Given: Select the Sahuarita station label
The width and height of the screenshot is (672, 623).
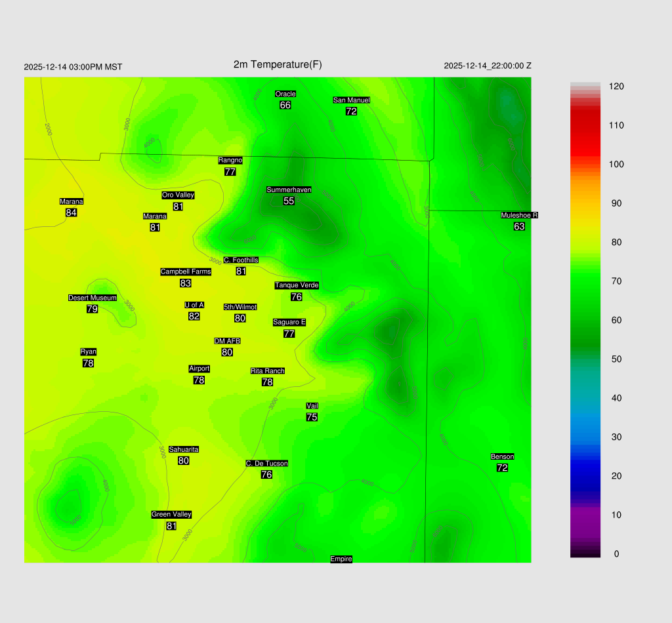Looking at the screenshot, I should click(184, 449).
